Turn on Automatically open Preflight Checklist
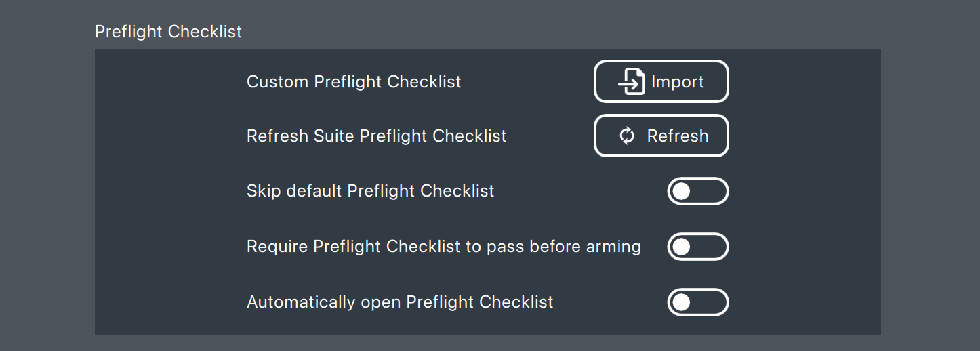980x351 pixels. click(697, 302)
